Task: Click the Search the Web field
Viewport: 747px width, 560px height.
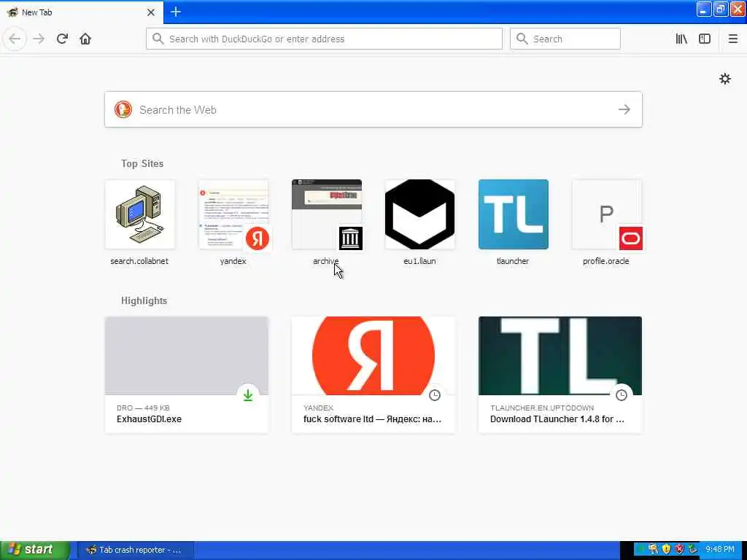Action: coord(373,109)
